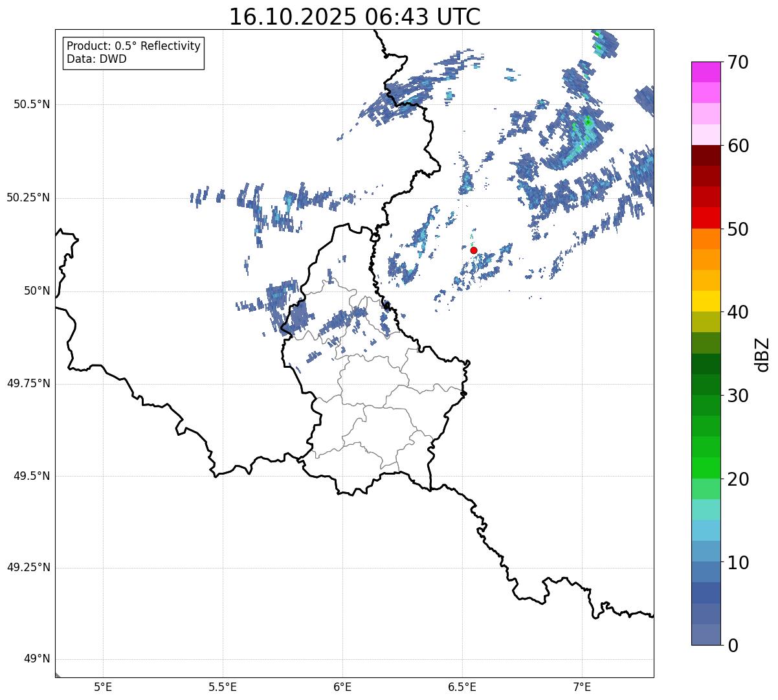The height and width of the screenshot is (700, 778).
Task: Click the latitude label 49.25°N
Action: 28,567
